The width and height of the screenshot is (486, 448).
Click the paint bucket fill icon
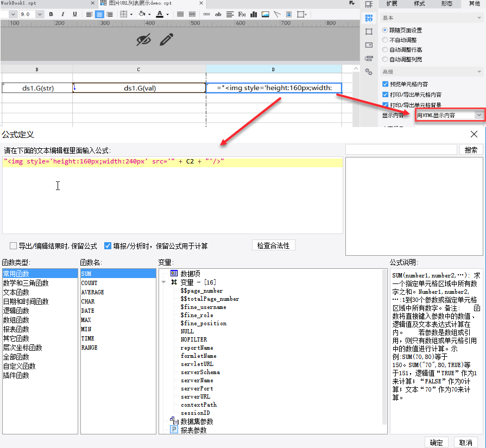142,14
